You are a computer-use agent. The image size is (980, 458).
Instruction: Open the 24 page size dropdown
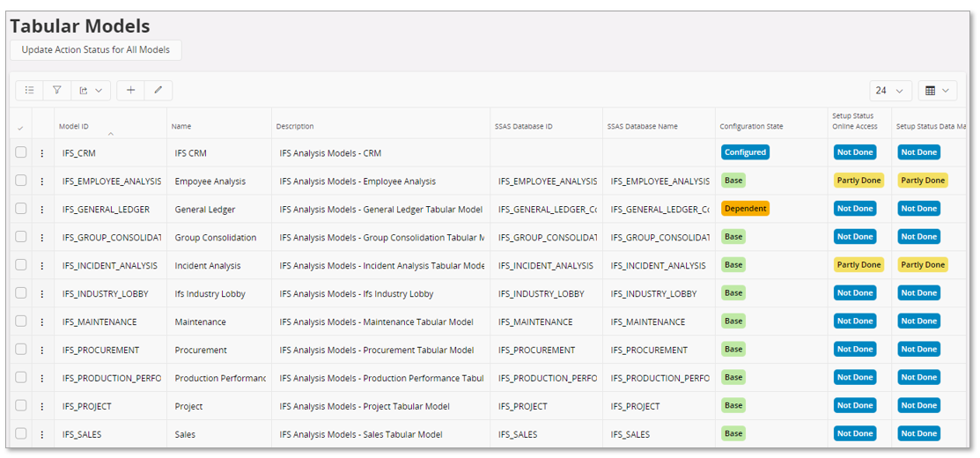click(890, 91)
